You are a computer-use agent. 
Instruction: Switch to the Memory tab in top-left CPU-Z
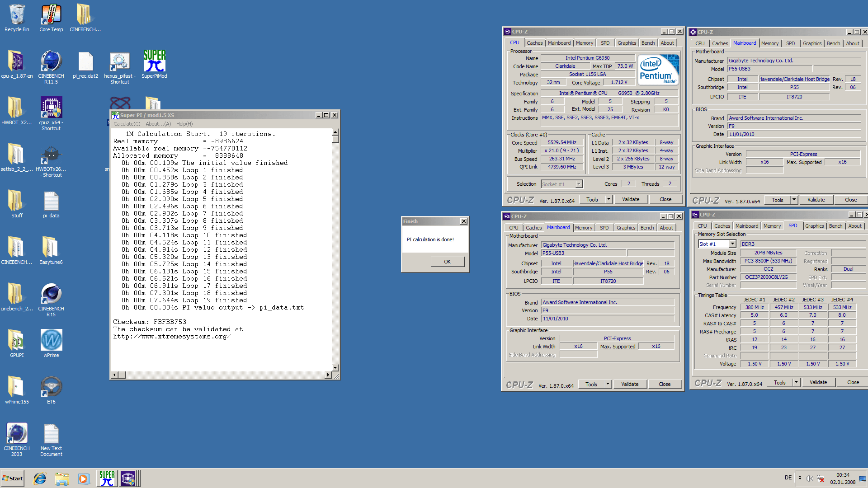tap(584, 43)
